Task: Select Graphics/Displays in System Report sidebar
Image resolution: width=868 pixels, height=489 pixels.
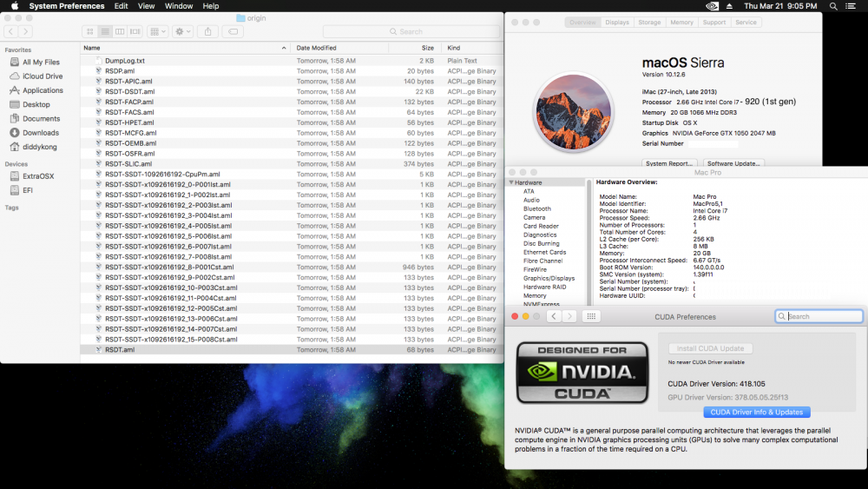Action: click(x=549, y=279)
